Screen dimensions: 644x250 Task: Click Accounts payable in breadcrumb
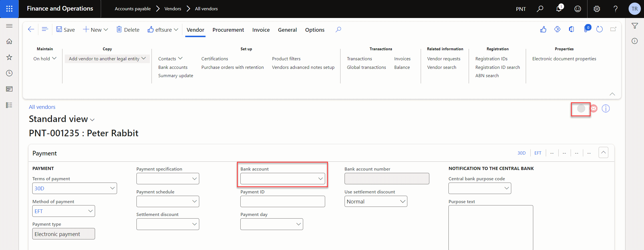[x=133, y=9]
